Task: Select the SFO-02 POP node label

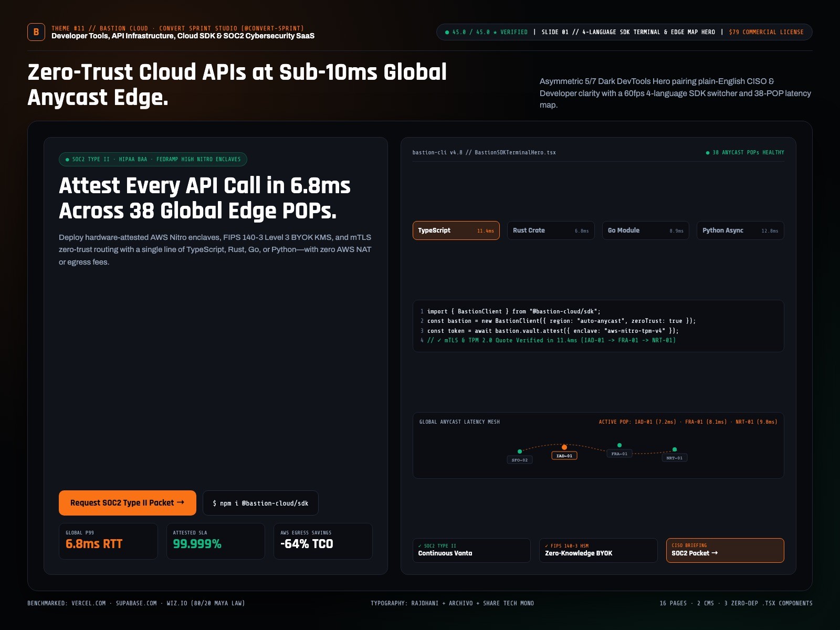Action: coord(520,460)
